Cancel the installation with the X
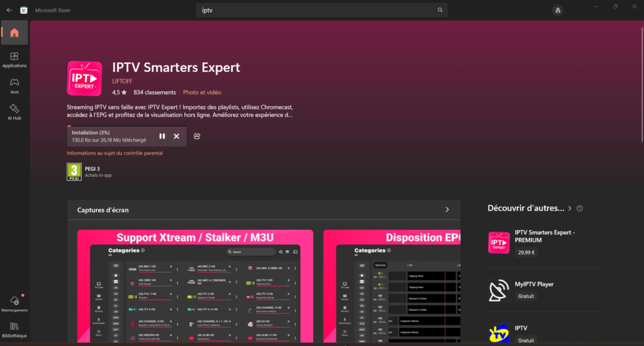Screen dimensions: 644x346 176,136
